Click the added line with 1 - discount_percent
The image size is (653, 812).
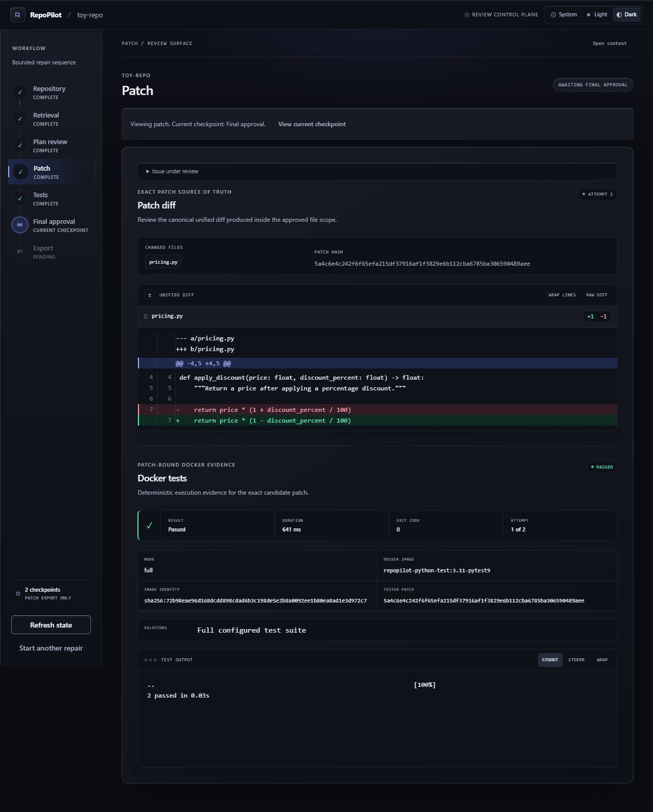[378, 421]
